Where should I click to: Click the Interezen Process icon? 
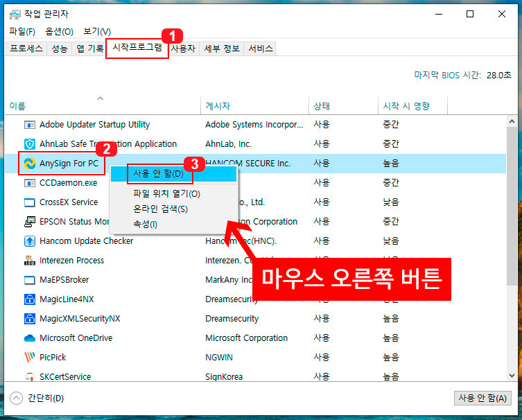30,261
